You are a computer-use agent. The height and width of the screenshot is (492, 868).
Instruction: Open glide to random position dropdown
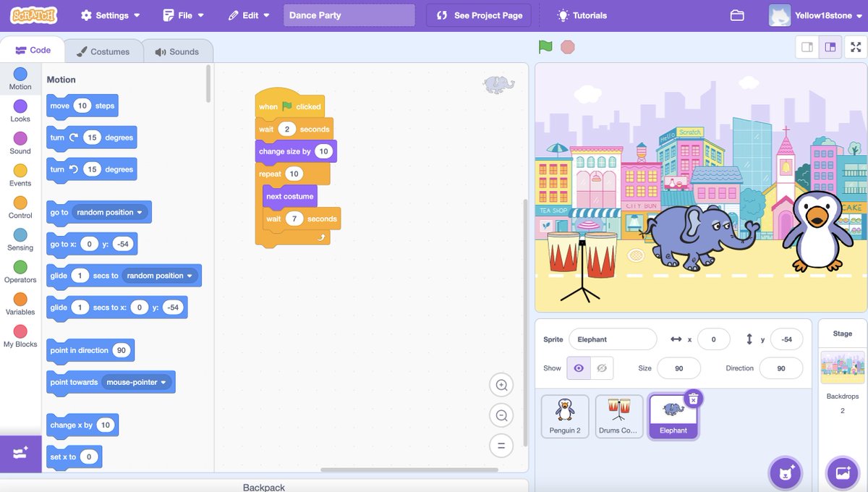[160, 276]
